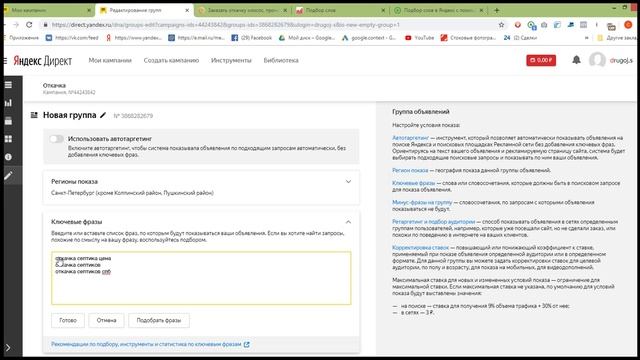This screenshot has height=360, width=640.
Task: Open the Мой диск Google bookmark
Action: tap(307, 38)
